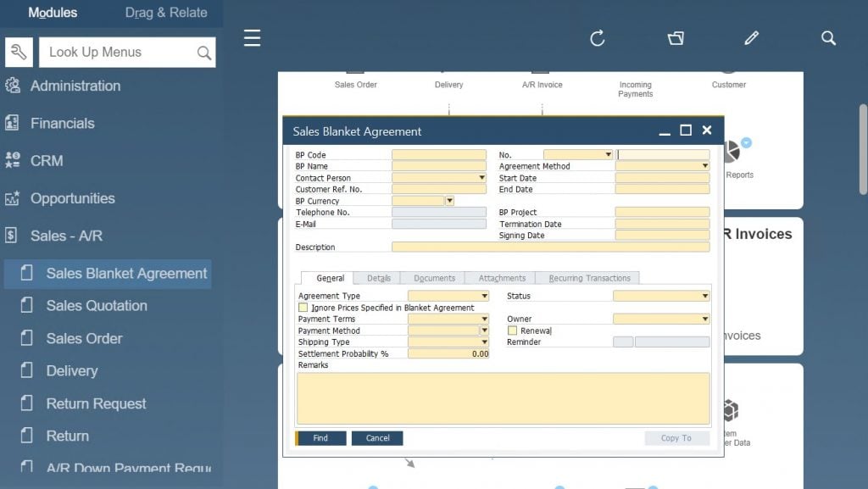Open search via the magnifier toolbar icon
Viewport: 868px width, 489px height.
tap(828, 38)
